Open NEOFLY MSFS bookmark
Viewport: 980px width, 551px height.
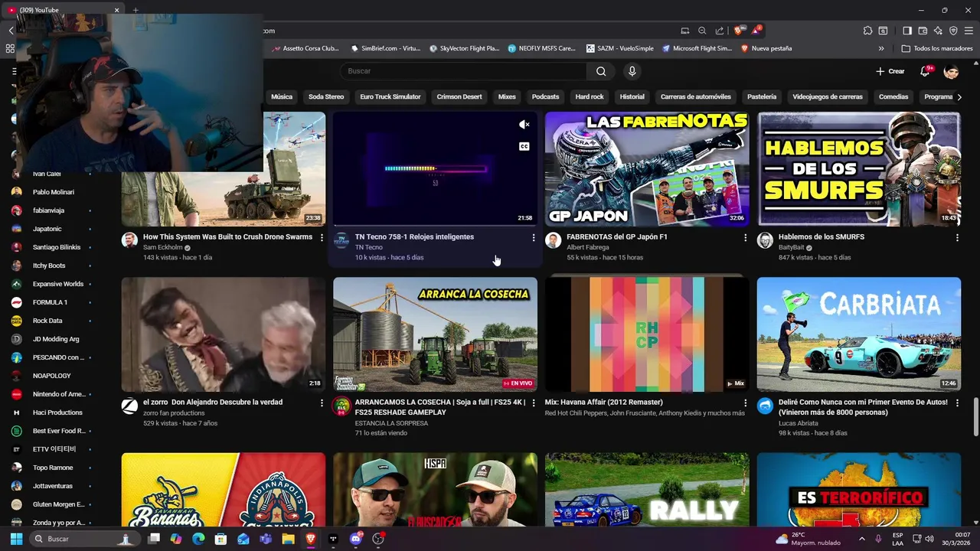pos(541,48)
